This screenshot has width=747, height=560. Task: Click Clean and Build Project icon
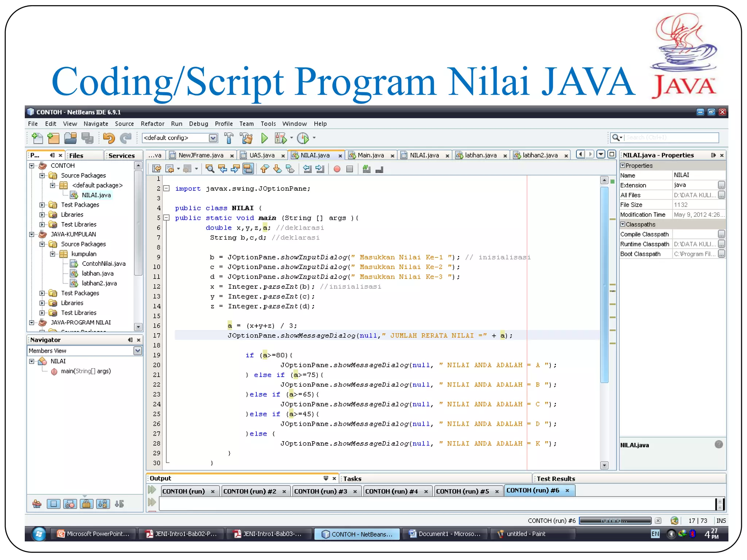pos(246,138)
